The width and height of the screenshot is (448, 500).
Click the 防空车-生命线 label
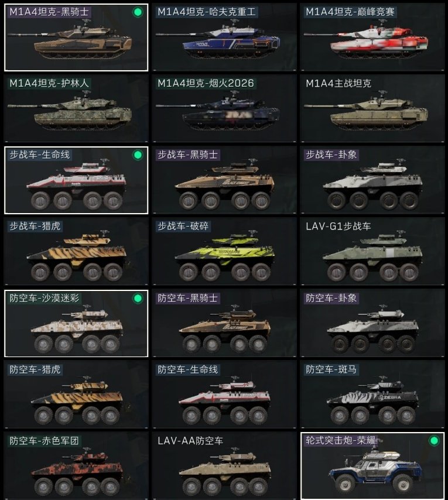(188, 369)
